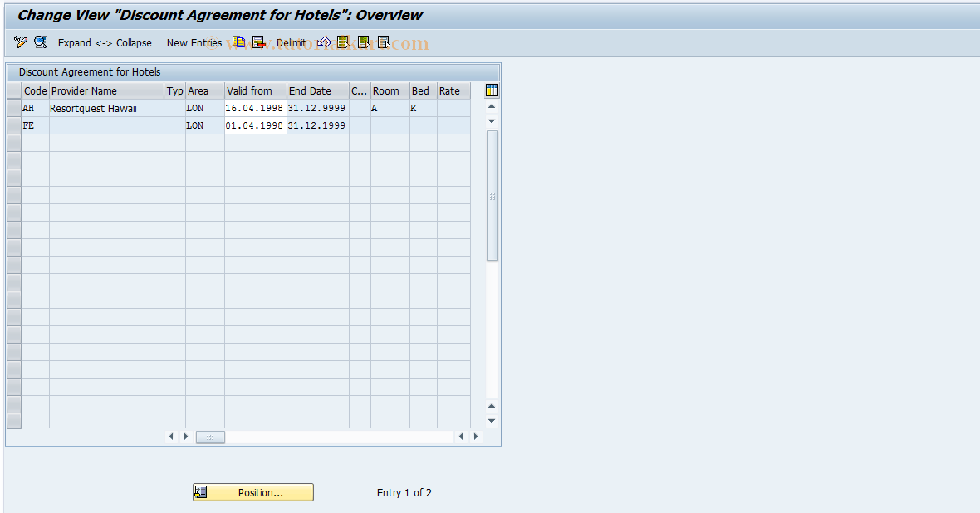
Task: Click New Entries button
Action: pos(194,42)
